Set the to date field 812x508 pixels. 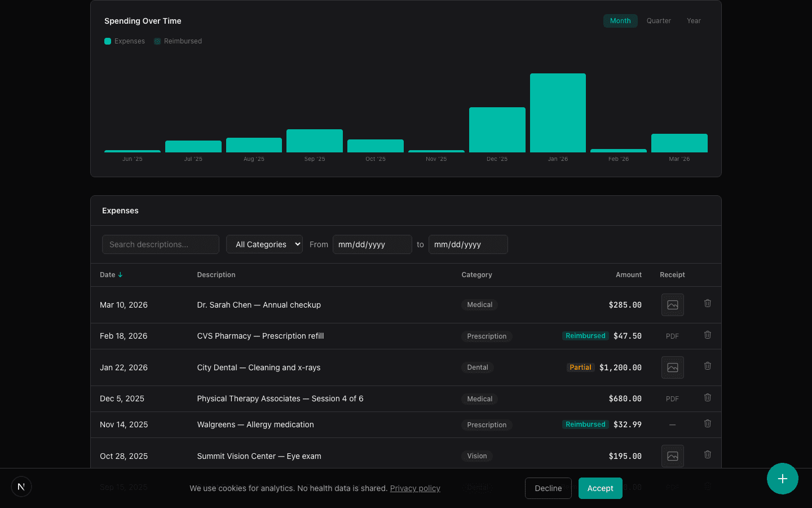click(x=468, y=244)
